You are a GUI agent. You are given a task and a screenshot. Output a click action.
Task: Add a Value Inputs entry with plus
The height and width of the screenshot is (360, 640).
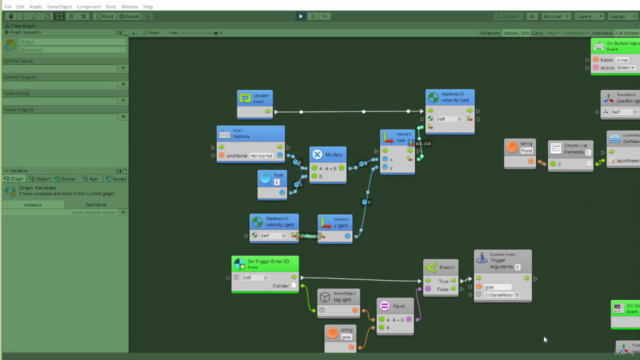click(123, 100)
